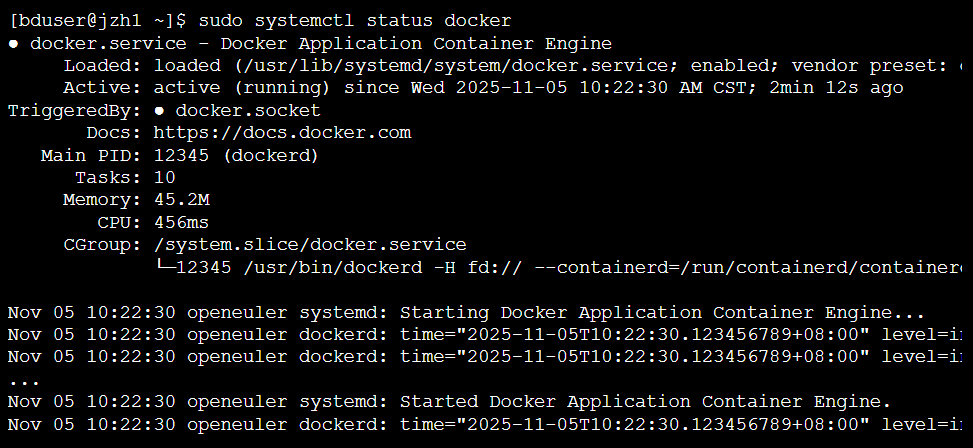Click the tree branch symbol before 12345

pyautogui.click(x=165, y=267)
